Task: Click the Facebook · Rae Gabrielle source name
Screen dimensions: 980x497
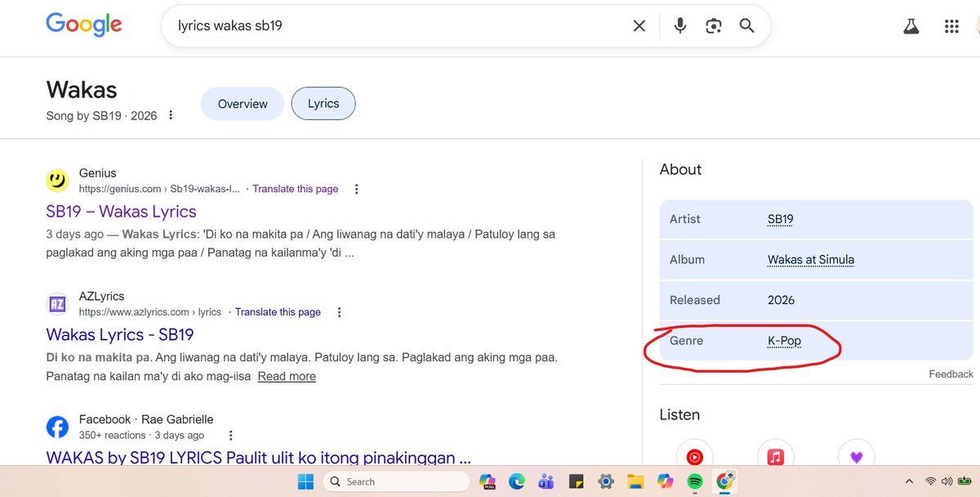Action: click(146, 419)
